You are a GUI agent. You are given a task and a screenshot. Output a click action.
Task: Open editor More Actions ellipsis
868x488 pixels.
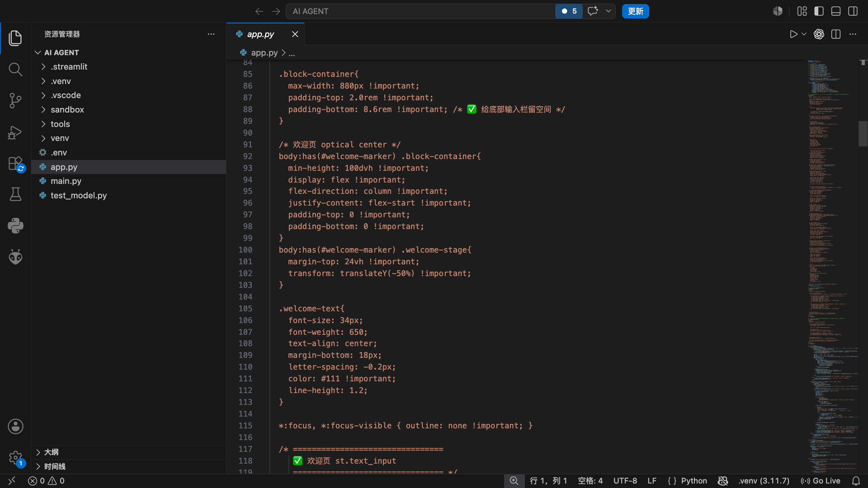click(x=853, y=34)
